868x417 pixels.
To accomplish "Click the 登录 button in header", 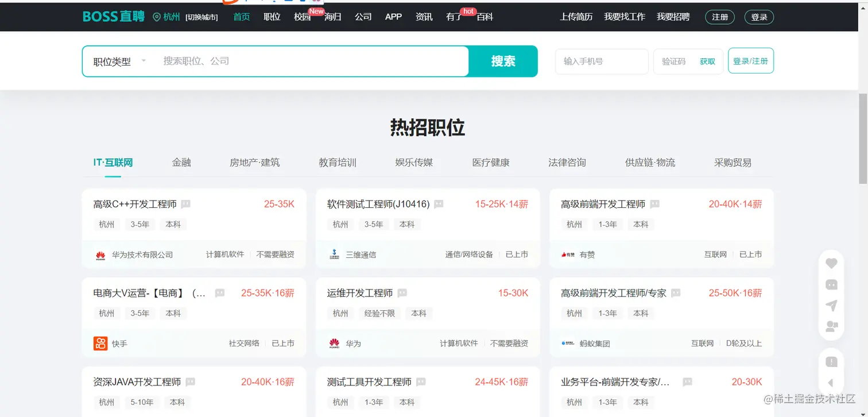I will [x=759, y=17].
